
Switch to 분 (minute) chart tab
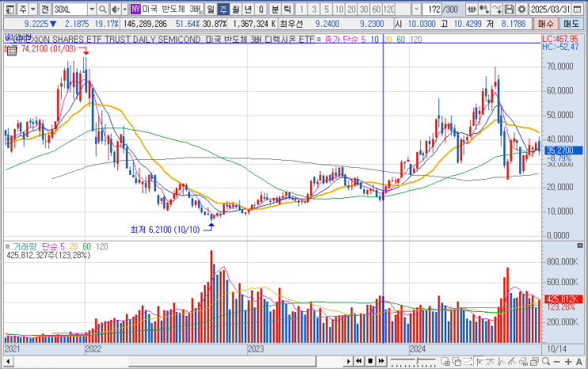coord(275,9)
